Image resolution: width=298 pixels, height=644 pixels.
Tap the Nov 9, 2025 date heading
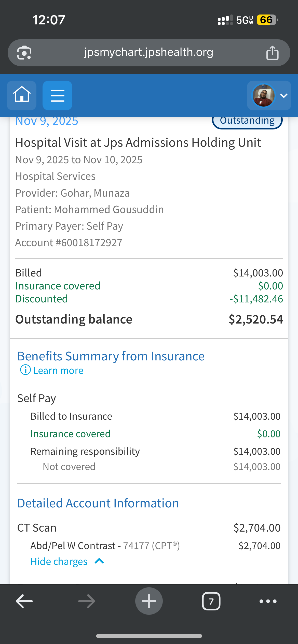coord(47,122)
